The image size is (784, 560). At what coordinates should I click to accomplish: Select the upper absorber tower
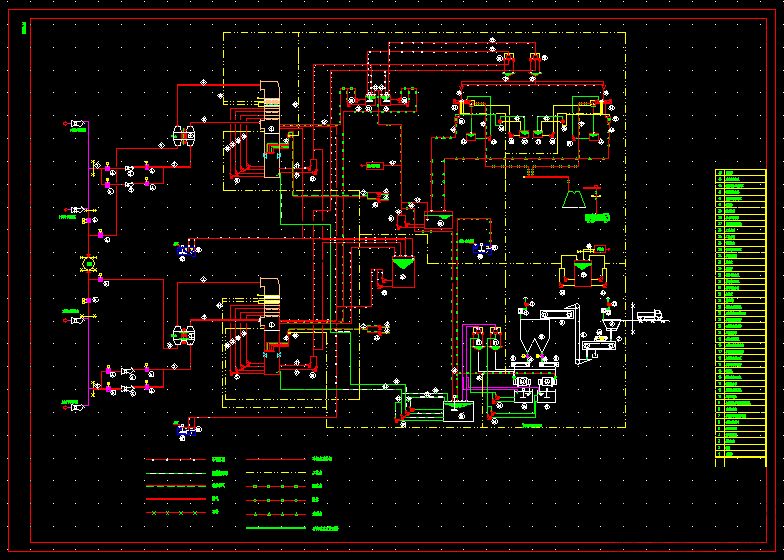coord(270,129)
